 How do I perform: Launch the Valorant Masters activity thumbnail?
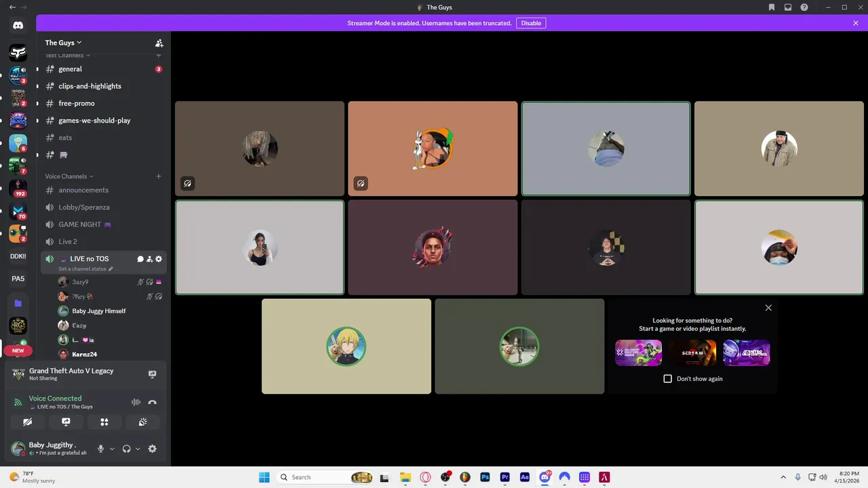pyautogui.click(x=638, y=353)
